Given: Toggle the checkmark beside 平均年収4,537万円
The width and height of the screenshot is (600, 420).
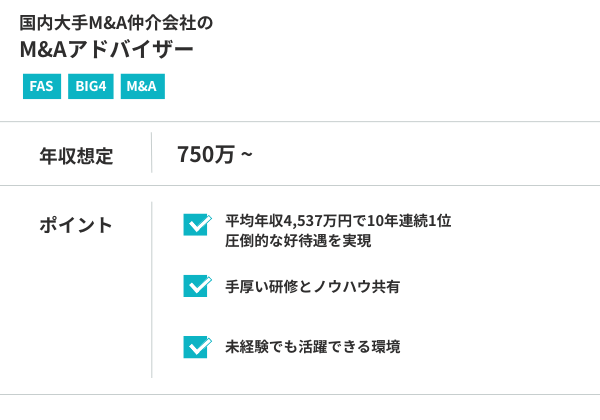Looking at the screenshot, I should [196, 225].
